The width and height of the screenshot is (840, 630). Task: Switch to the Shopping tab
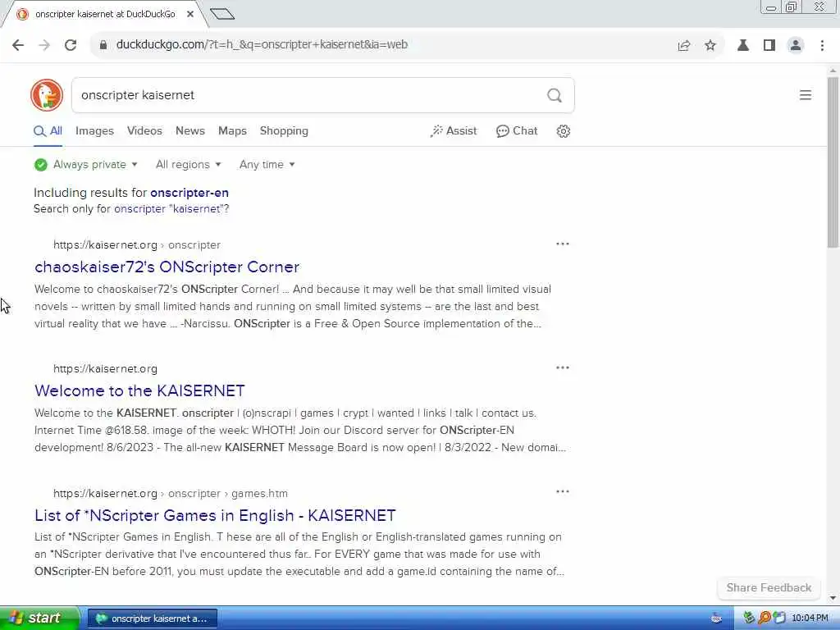[x=284, y=131]
